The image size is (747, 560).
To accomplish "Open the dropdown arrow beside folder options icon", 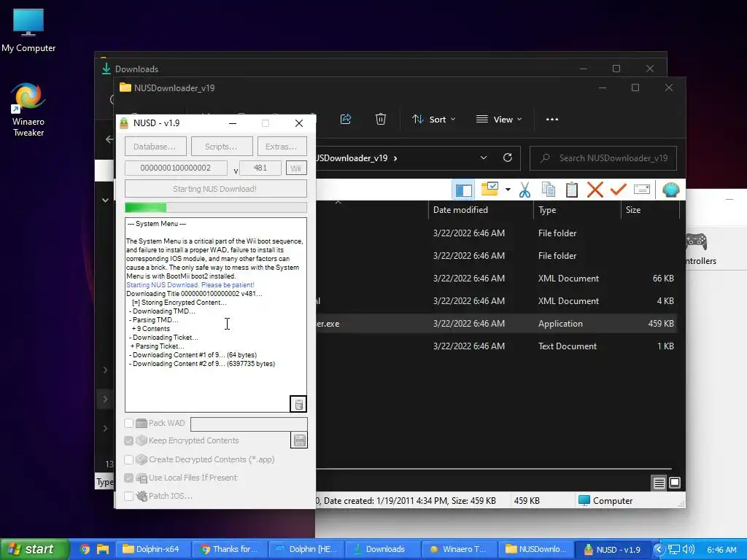I will tap(508, 190).
